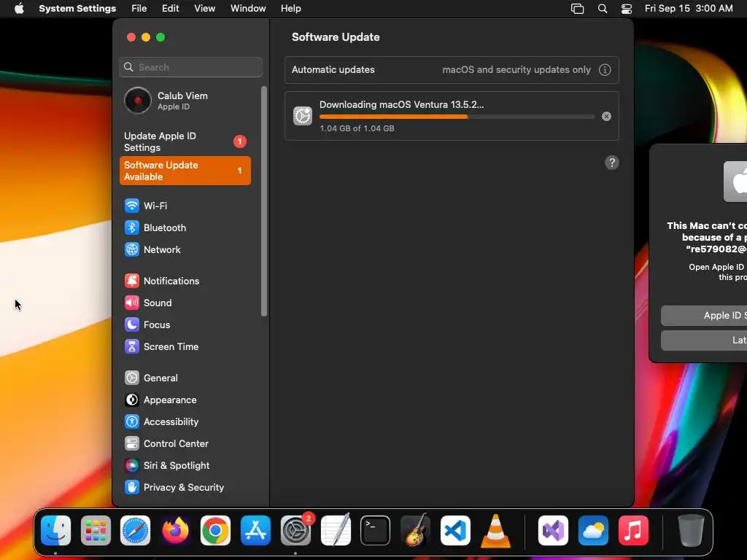
Task: Click the sidebar vertical scrollbar
Action: pos(264,201)
